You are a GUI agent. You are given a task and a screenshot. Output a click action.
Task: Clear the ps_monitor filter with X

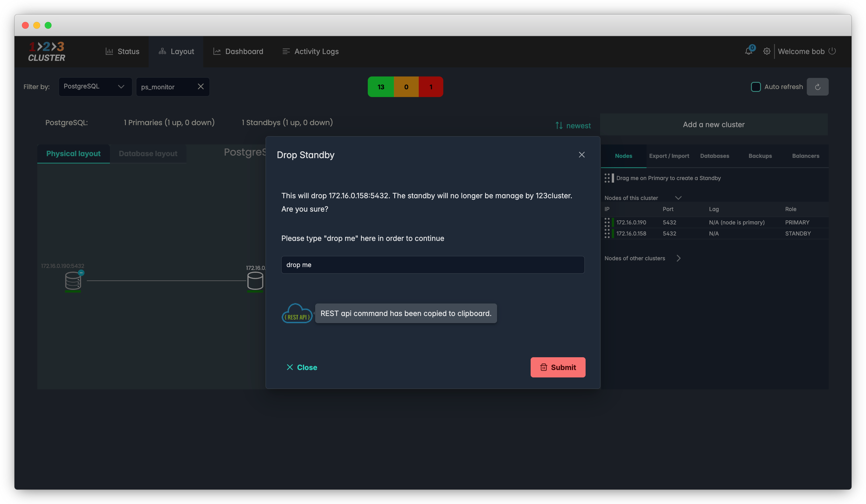(201, 86)
